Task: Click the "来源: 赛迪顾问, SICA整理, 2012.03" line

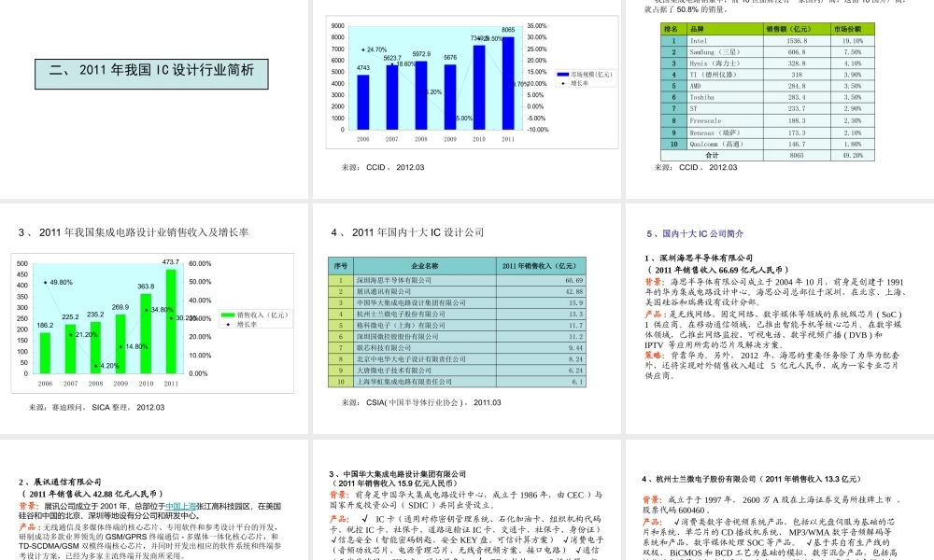Action: pyautogui.click(x=96, y=408)
